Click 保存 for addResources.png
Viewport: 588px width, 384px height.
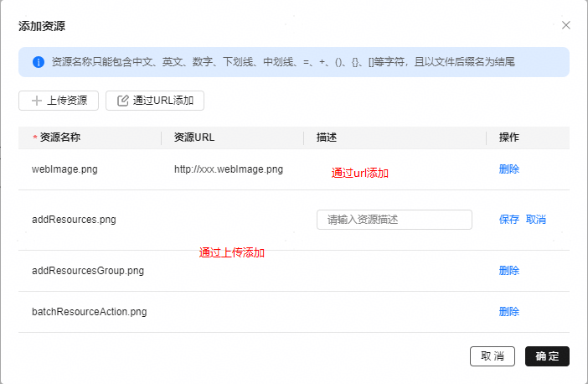509,220
